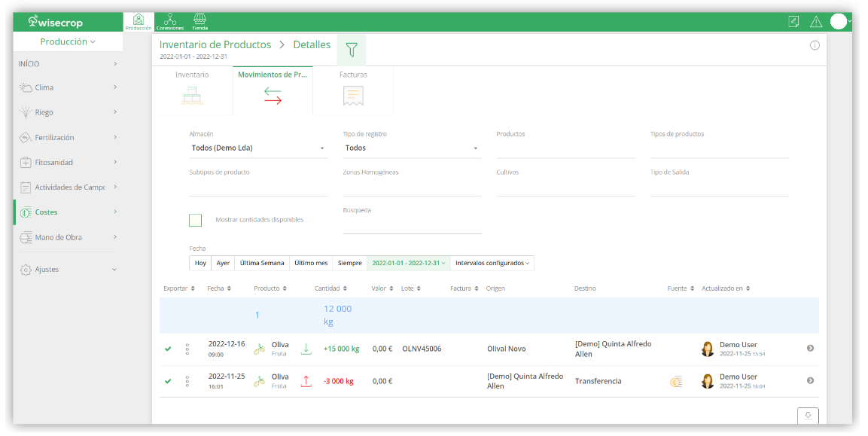Click lot number OLNV45006

[x=422, y=349]
